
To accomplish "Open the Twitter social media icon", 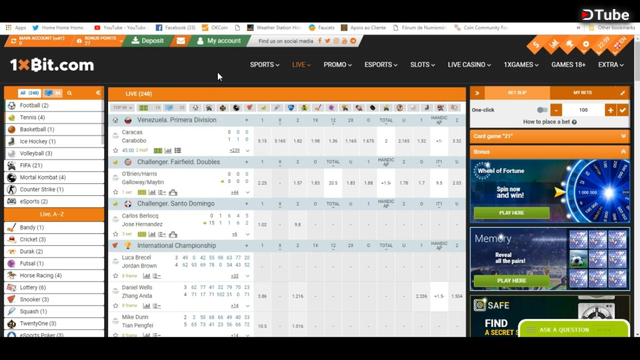I will tap(327, 41).
